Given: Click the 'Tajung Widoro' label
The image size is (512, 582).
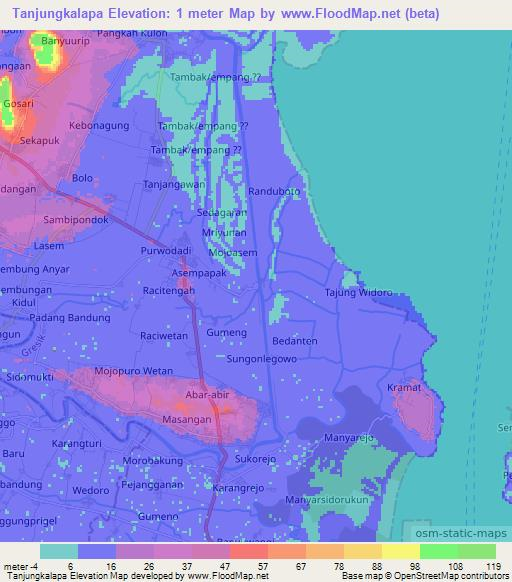Looking at the screenshot, I should [359, 292].
